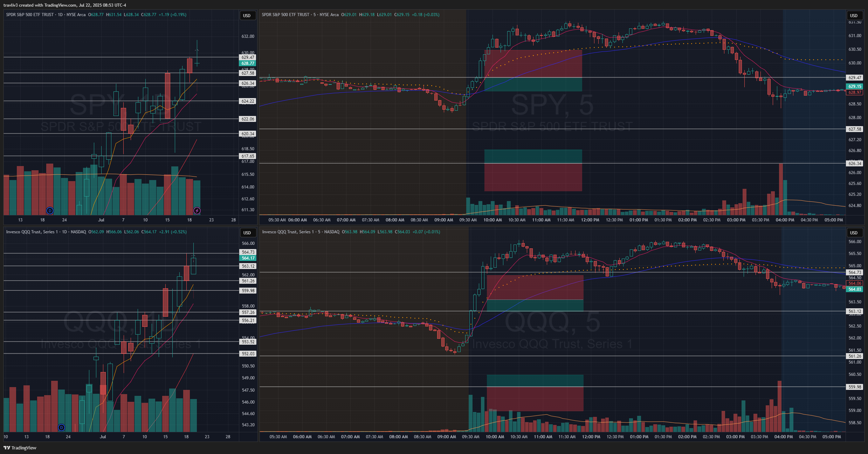Click the Invesco QQQ Trust 5-minute chart title
Viewport: 868px width, 454px height.
click(301, 232)
